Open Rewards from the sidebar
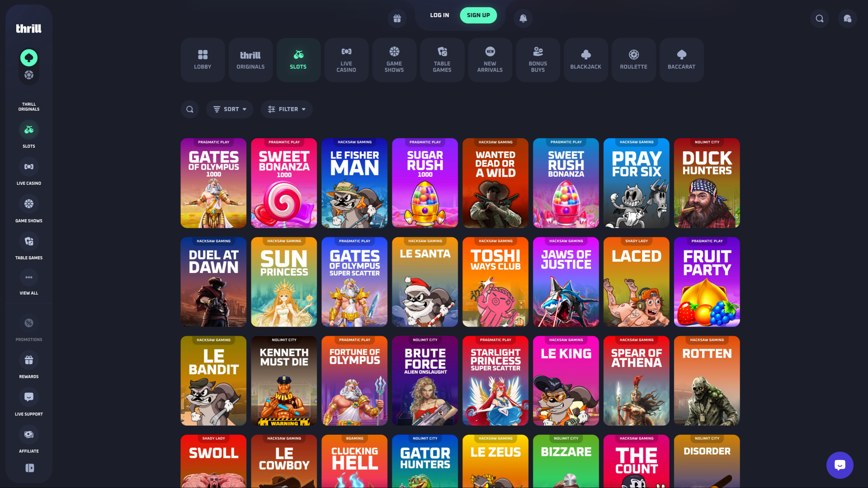The image size is (868, 488). (28, 360)
